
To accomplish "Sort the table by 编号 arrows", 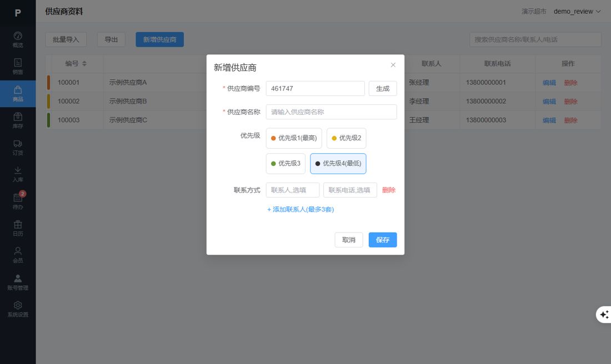I will [x=84, y=63].
